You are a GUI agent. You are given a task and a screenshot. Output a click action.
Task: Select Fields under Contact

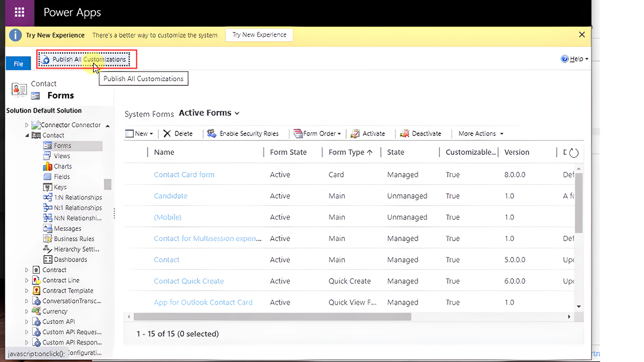pyautogui.click(x=62, y=177)
